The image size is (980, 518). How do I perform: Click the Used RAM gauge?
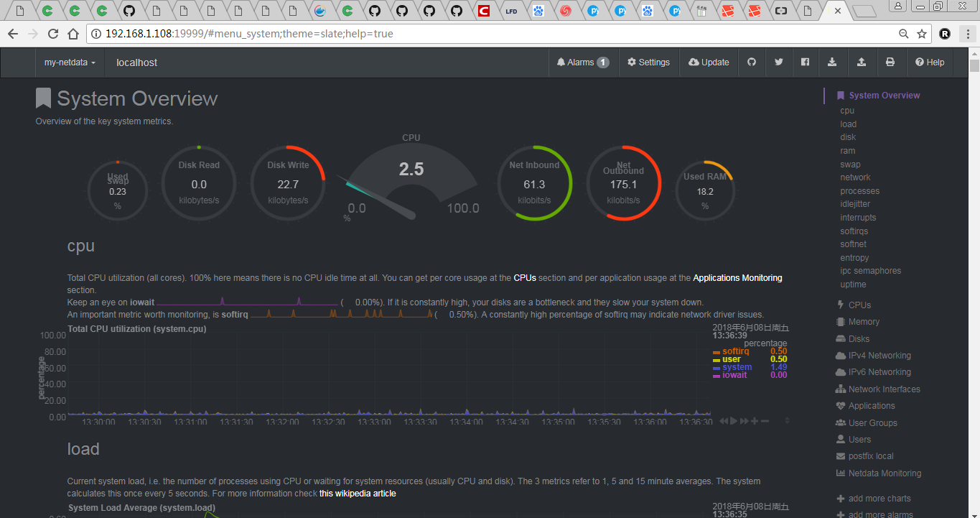click(705, 191)
